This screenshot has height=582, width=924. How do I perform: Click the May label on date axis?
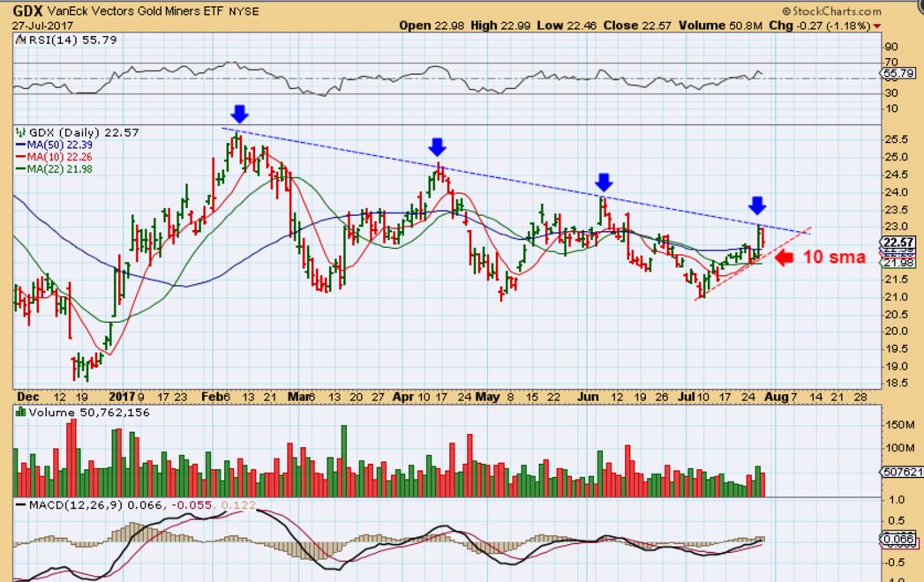click(487, 397)
